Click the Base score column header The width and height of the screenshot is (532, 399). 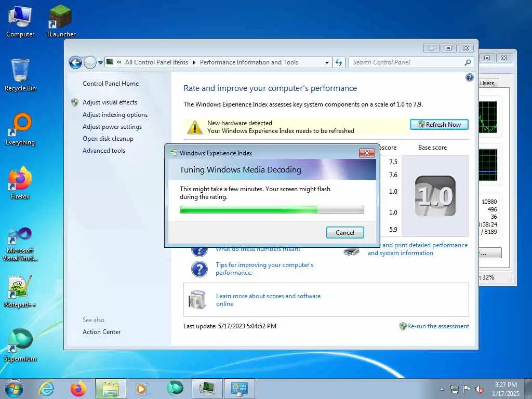click(x=432, y=148)
